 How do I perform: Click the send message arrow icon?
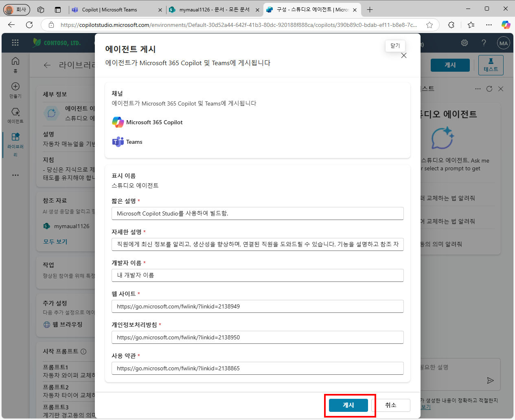click(x=491, y=380)
